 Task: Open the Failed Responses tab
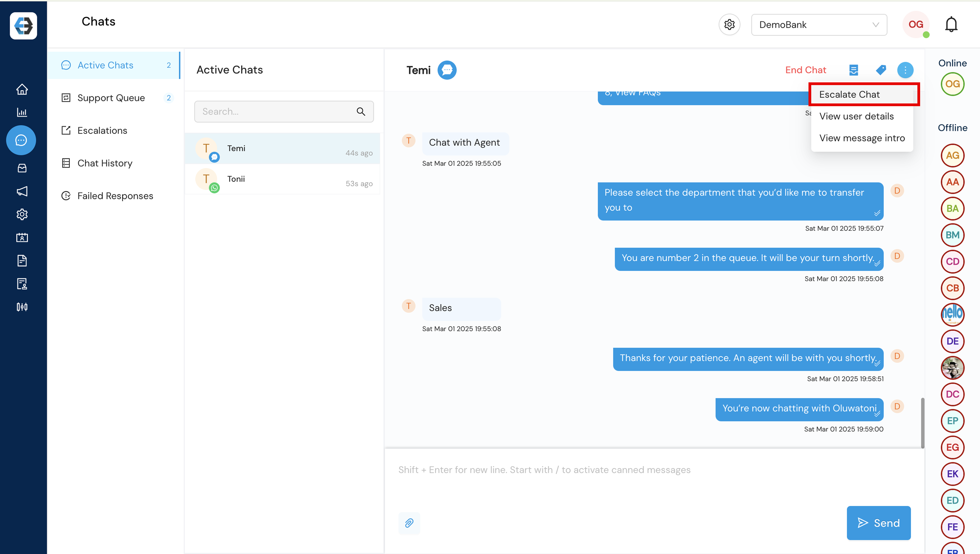tap(114, 196)
